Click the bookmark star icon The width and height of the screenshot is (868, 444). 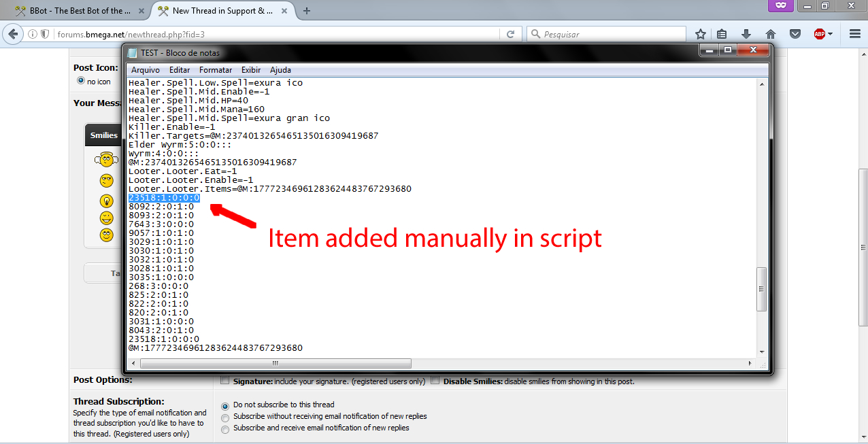pyautogui.click(x=701, y=34)
